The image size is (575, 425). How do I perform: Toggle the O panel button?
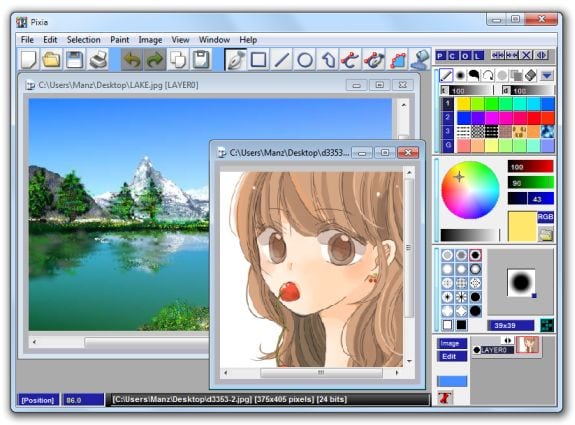[465, 56]
